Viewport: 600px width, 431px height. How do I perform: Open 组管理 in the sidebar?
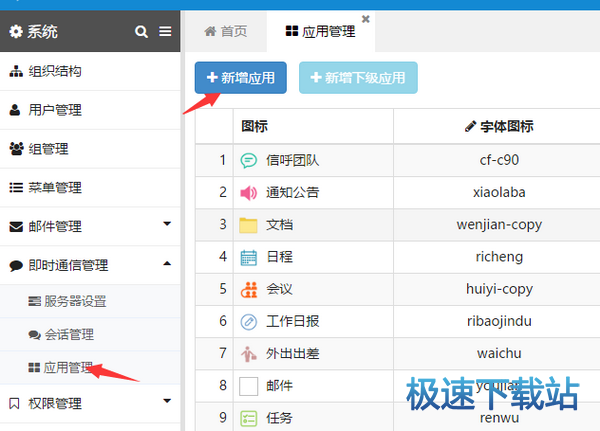[x=90, y=149]
